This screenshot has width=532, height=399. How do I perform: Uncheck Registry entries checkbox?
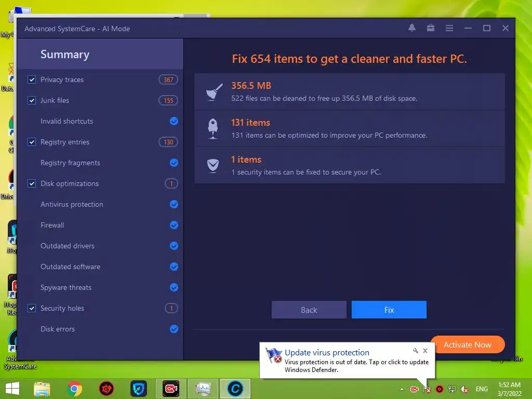click(x=32, y=142)
